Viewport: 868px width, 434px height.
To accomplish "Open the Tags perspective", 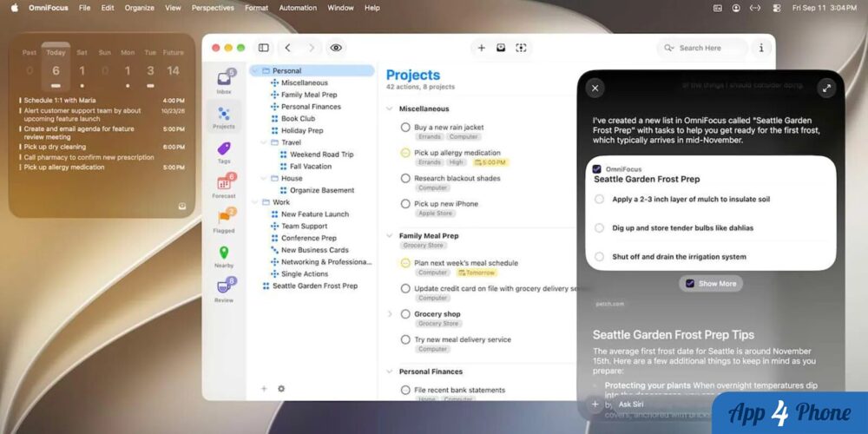I will pos(224,152).
